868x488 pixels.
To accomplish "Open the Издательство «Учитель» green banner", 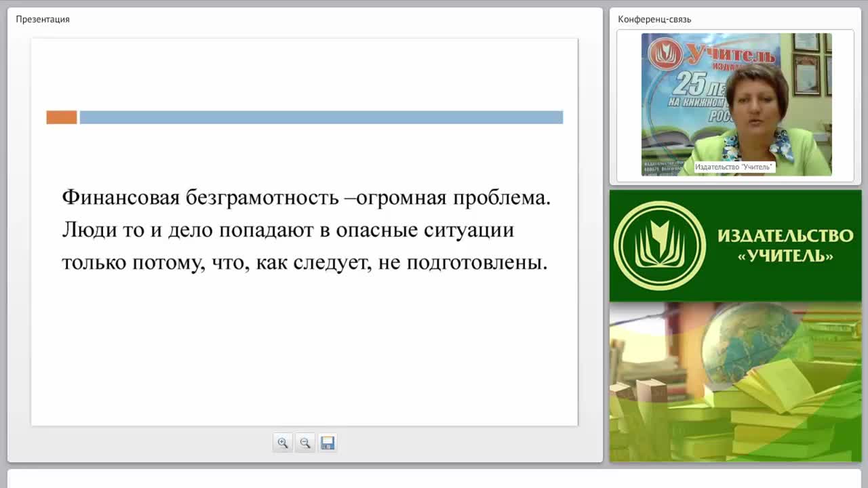I will click(736, 245).
